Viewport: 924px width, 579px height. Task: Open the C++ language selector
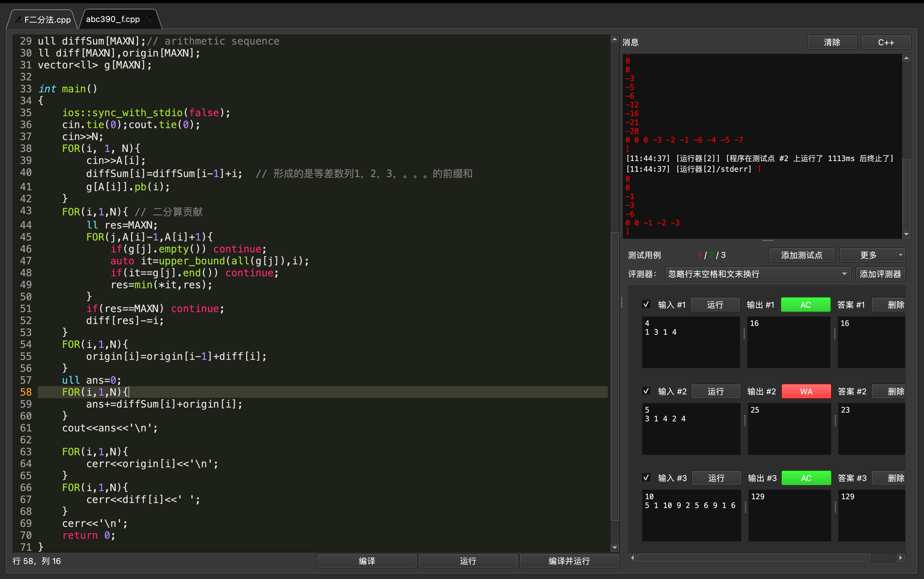[x=886, y=42]
